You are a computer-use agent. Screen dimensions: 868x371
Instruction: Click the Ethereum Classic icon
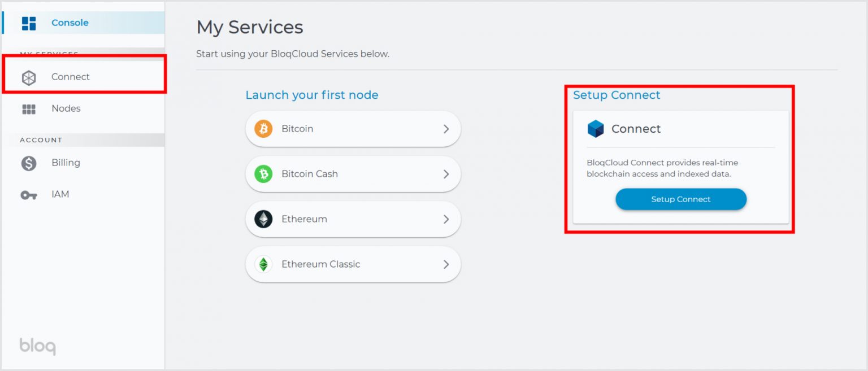coord(263,264)
